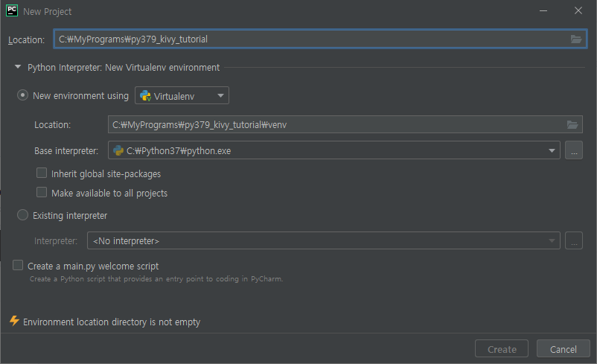Minimize the New Project dialog

(543, 10)
